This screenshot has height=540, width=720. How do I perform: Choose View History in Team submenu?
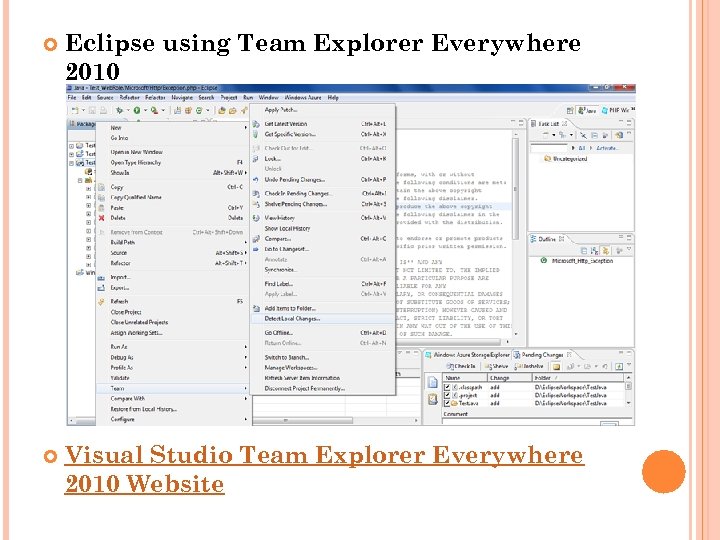click(323, 218)
